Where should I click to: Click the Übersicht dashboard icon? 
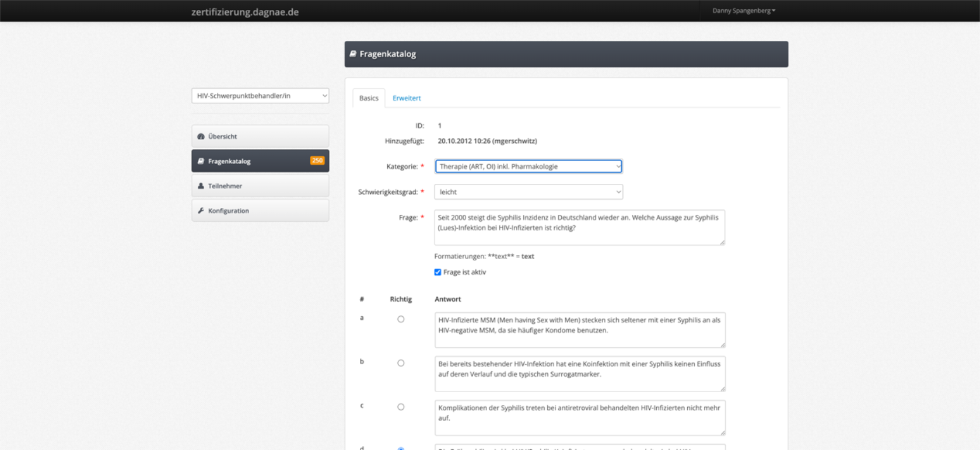(x=201, y=137)
